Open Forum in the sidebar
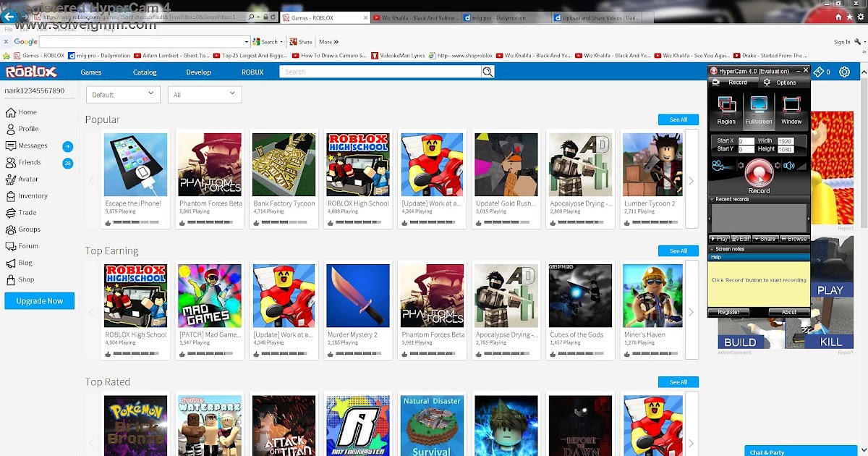 (x=22, y=246)
